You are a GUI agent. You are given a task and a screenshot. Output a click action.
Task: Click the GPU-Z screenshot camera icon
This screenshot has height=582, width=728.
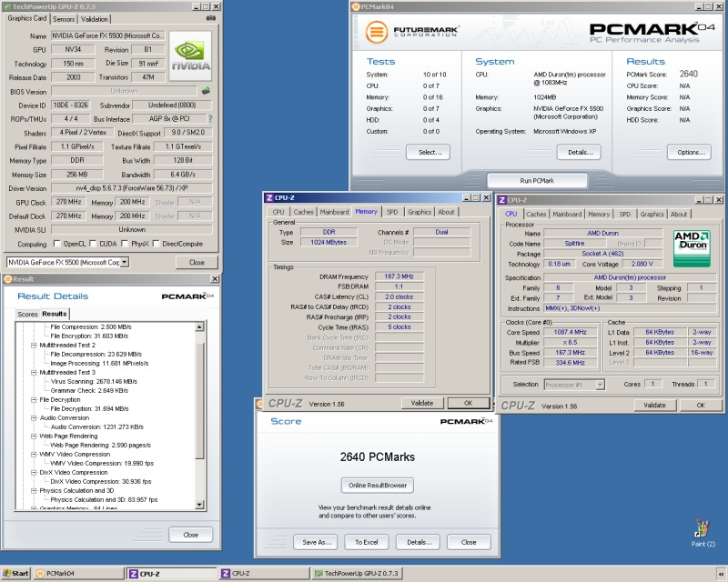211,18
